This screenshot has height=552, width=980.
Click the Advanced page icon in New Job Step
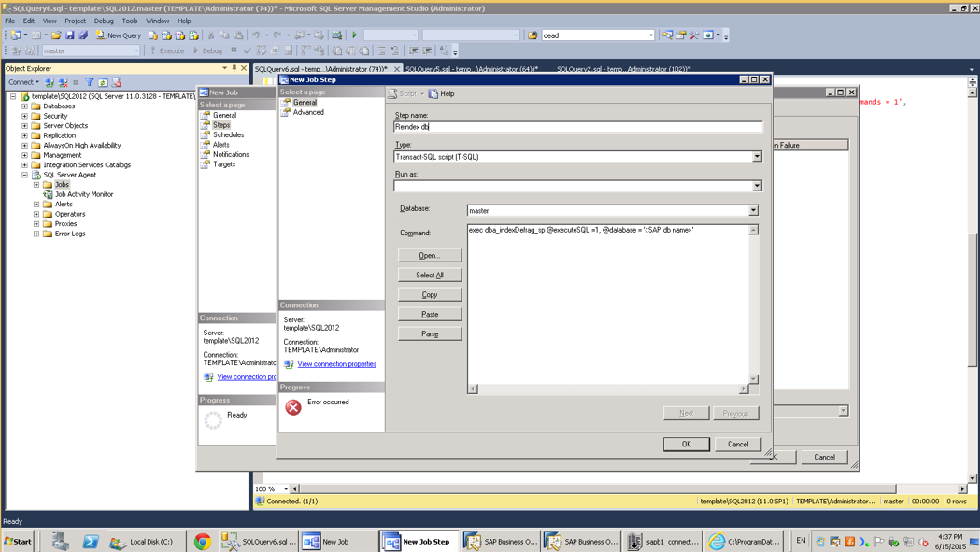click(x=286, y=112)
